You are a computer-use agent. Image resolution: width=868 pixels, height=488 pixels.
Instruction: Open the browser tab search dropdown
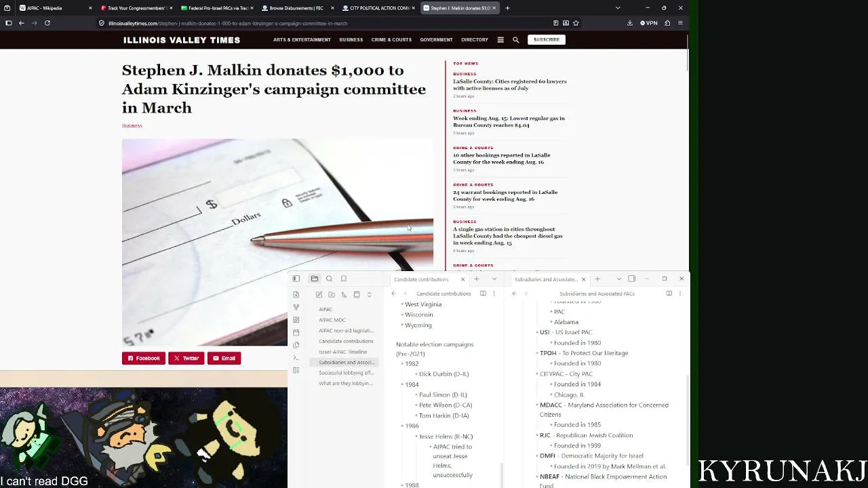[618, 8]
